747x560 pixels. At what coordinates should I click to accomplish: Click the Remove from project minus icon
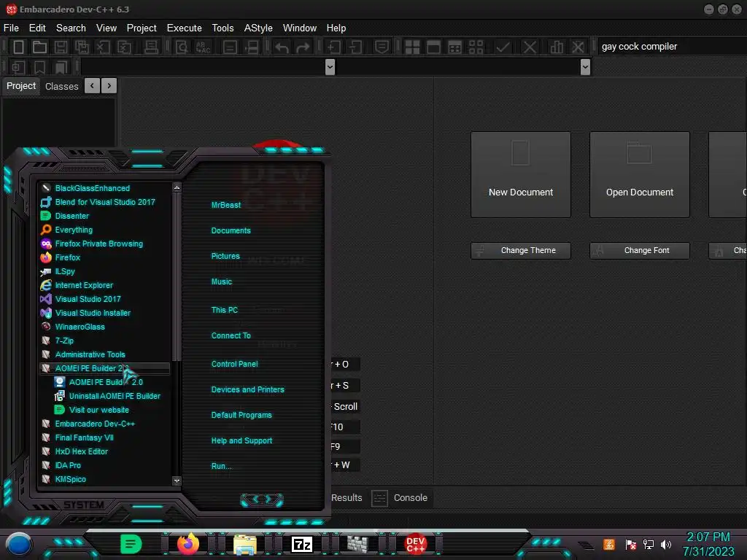(x=355, y=47)
